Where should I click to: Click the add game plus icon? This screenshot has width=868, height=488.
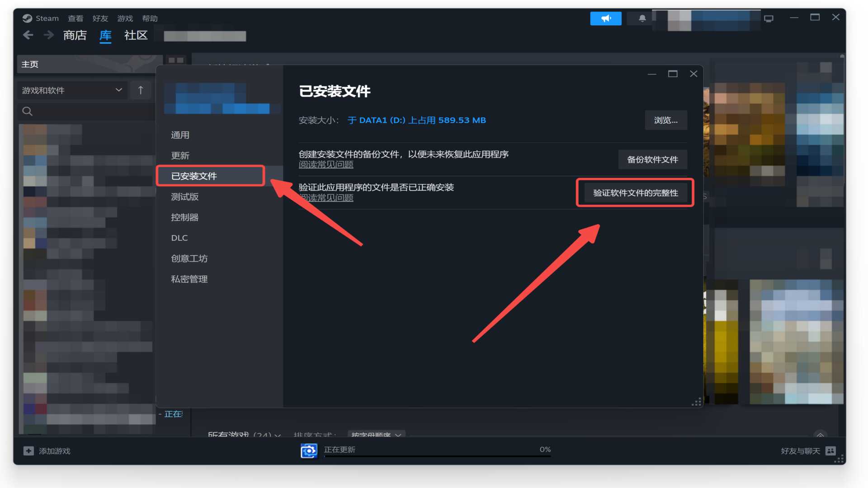point(28,451)
